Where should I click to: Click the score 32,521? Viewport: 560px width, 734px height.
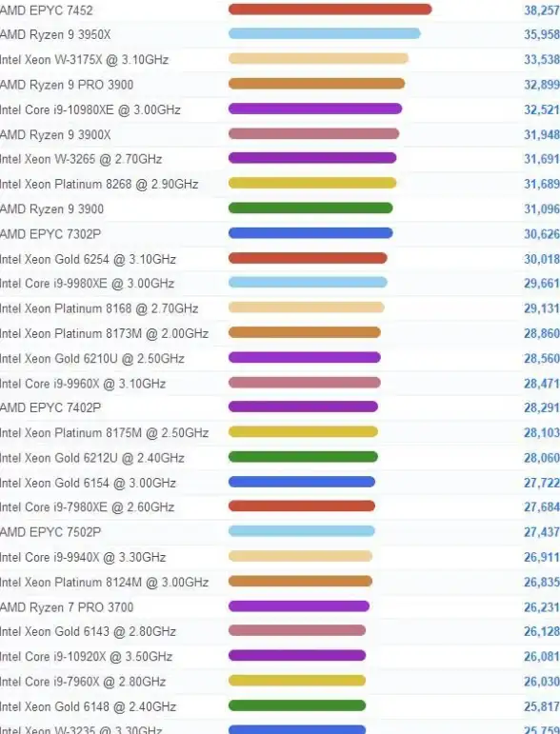click(x=542, y=109)
